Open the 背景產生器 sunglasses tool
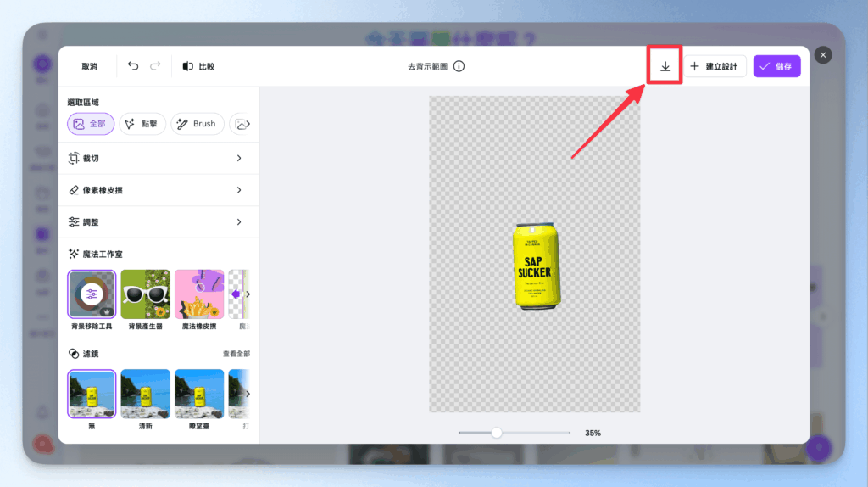Viewport: 868px width, 487px height. coord(145,294)
